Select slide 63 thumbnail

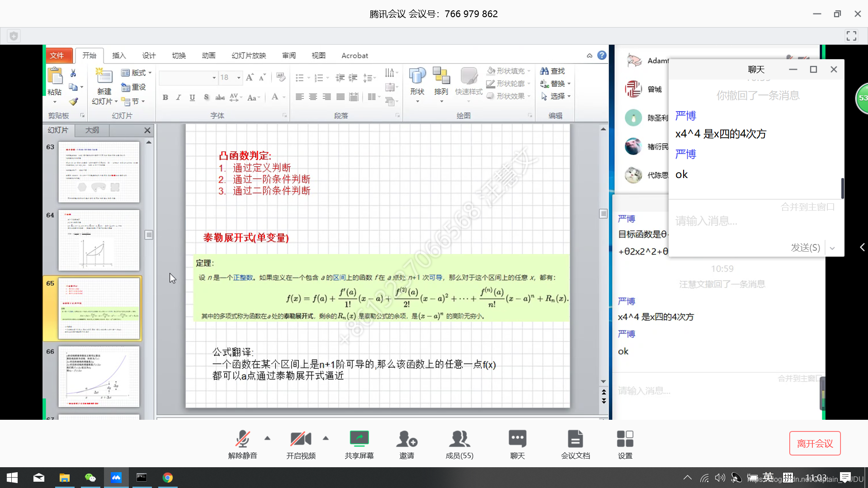coord(99,172)
